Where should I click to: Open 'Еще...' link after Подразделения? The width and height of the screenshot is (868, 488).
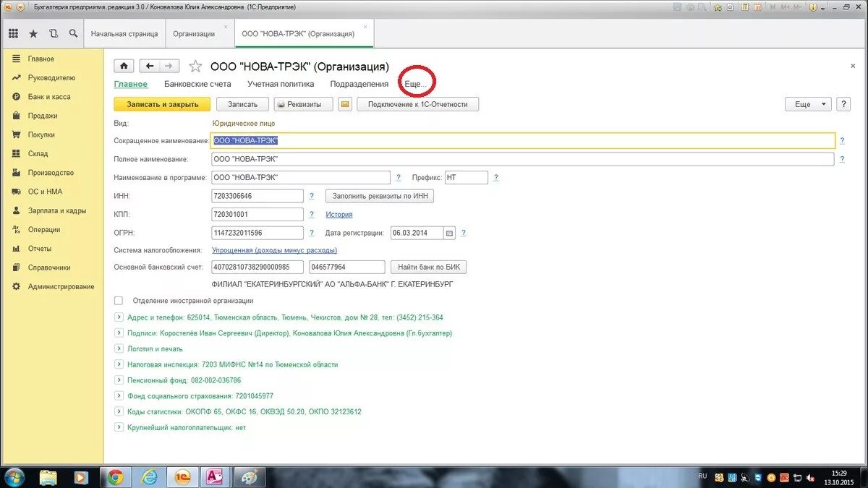click(415, 84)
